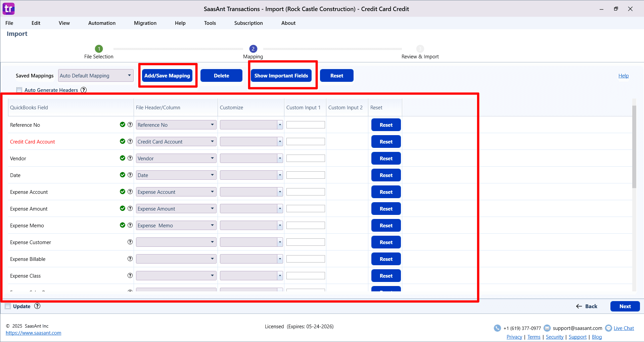Open Privacy link in footer
The height and width of the screenshot is (342, 644).
[514, 337]
